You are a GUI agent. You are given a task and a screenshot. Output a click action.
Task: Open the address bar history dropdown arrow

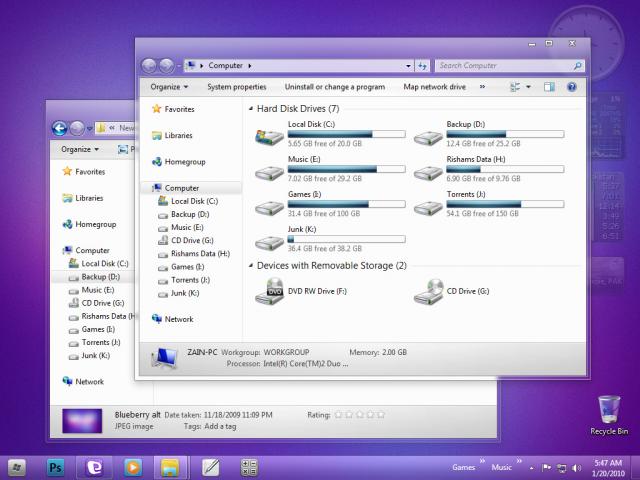pos(408,66)
